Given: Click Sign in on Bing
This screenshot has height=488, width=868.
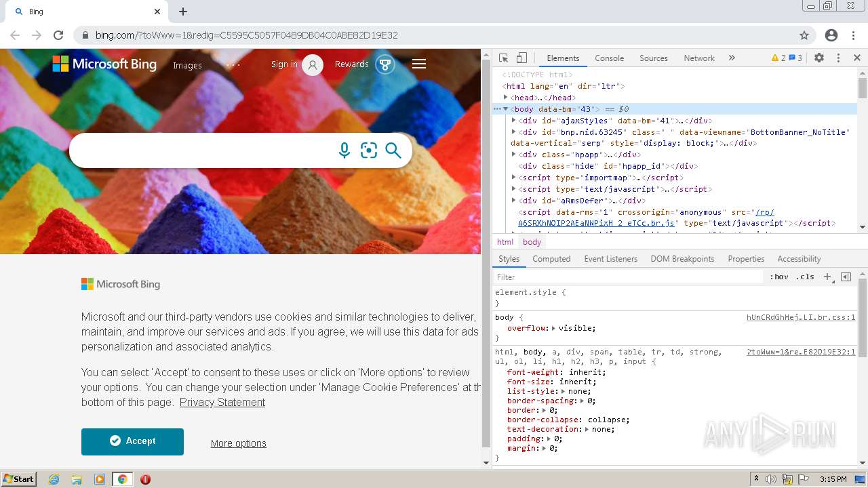Looking at the screenshot, I should coord(284,64).
